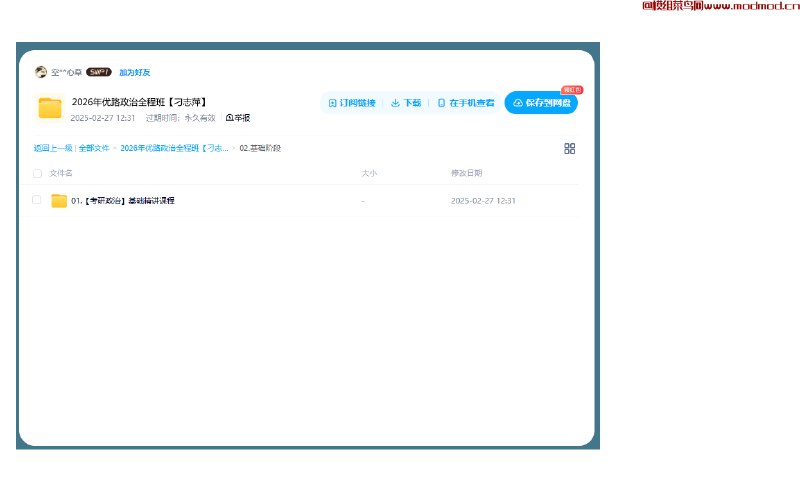800x481 pixels.
Task: Click the large shared folder icon
Action: (50, 108)
